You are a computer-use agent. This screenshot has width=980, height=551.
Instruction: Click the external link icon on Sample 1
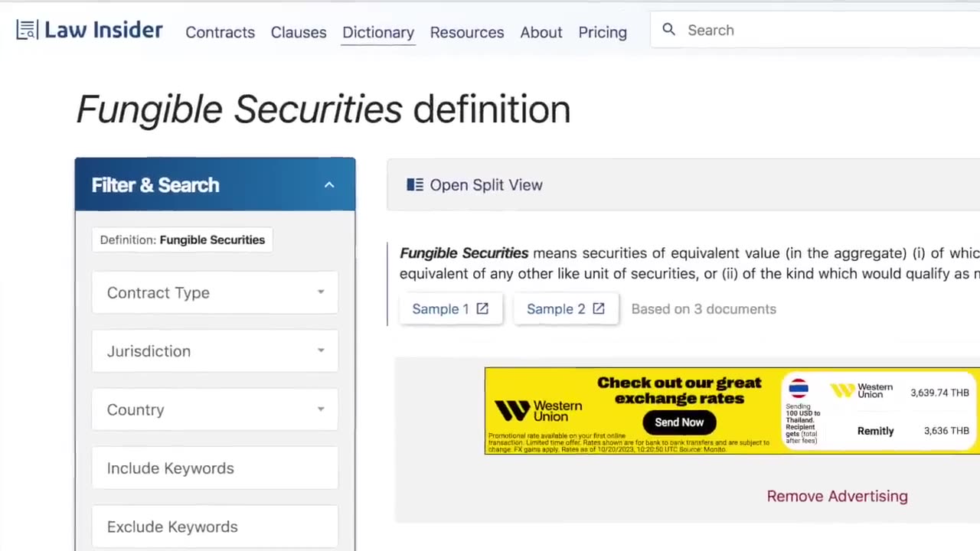click(x=482, y=308)
